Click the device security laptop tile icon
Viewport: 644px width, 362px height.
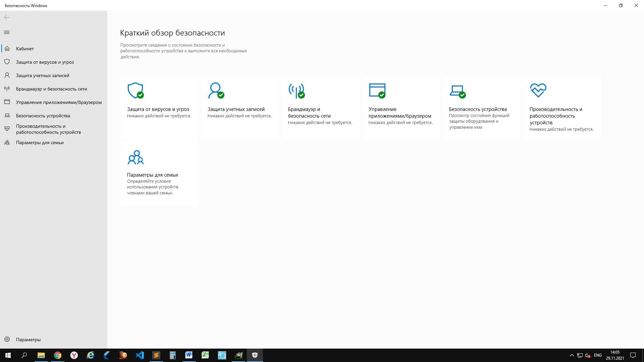(x=457, y=90)
